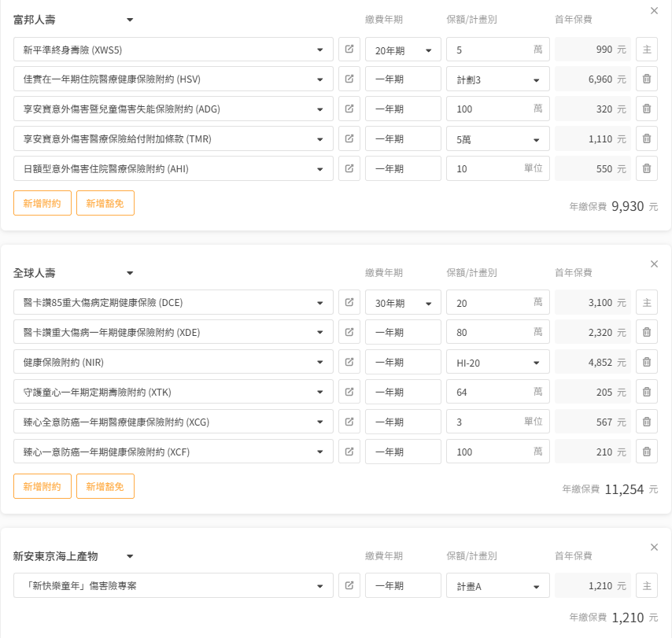Expand the 富邦人壽 company dropdown

coord(130,20)
